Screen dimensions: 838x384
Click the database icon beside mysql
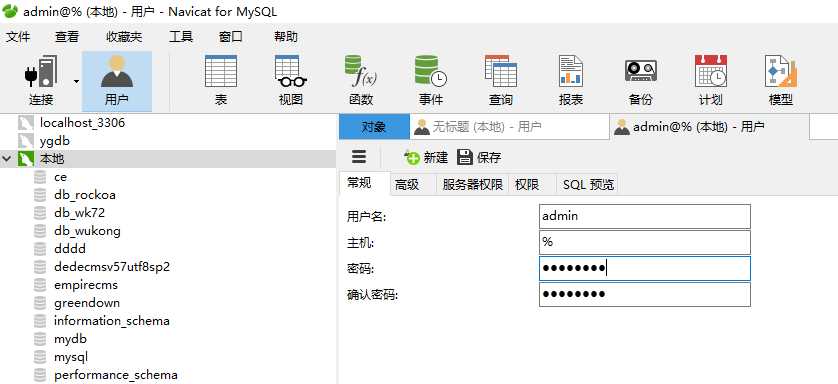pos(40,357)
